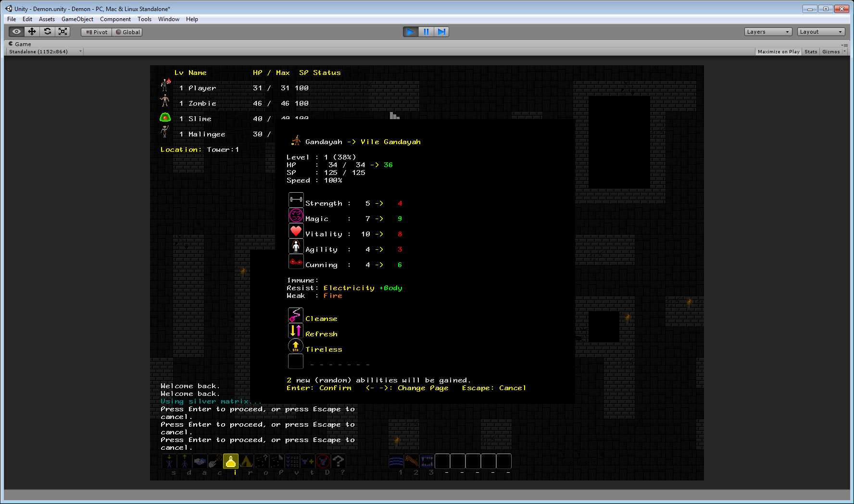Click the footprints stairs 'P' icon
This screenshot has height=504, width=854.
coord(277,461)
